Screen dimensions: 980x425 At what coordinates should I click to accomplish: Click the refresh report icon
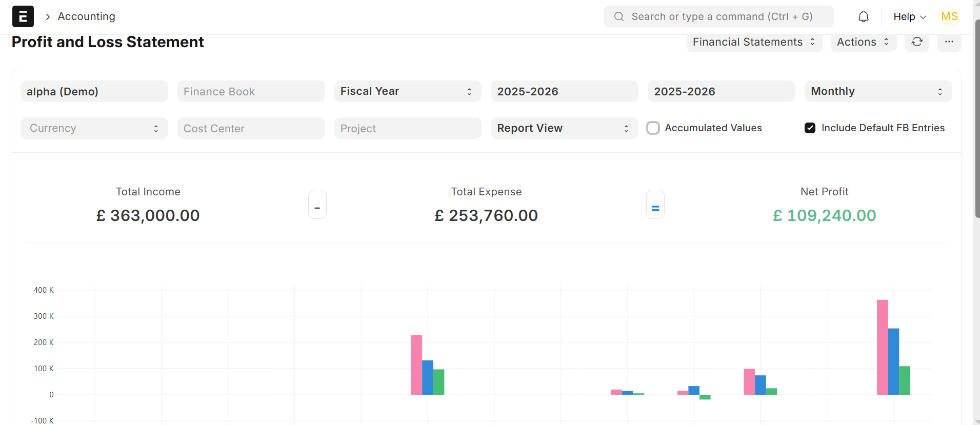[917, 42]
